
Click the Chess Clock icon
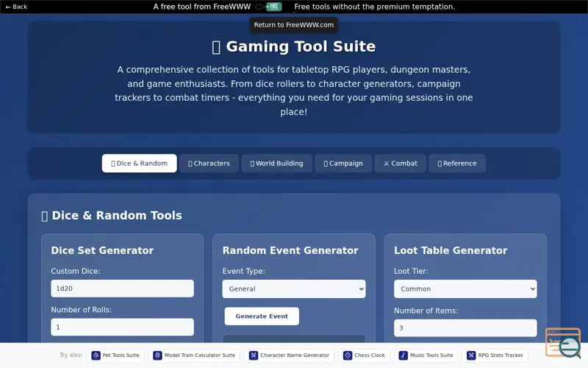pos(348,355)
